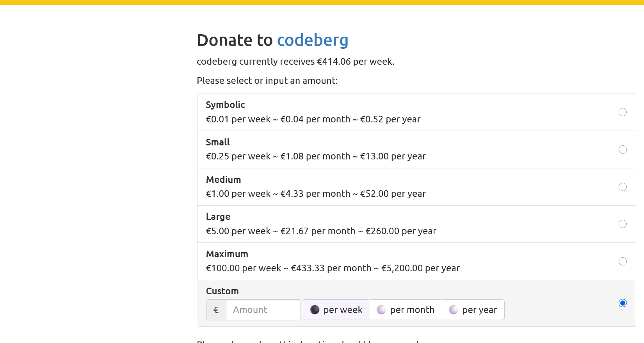The width and height of the screenshot is (644, 343).
Task: Click the Large €5.00 per week text
Action: click(x=238, y=231)
